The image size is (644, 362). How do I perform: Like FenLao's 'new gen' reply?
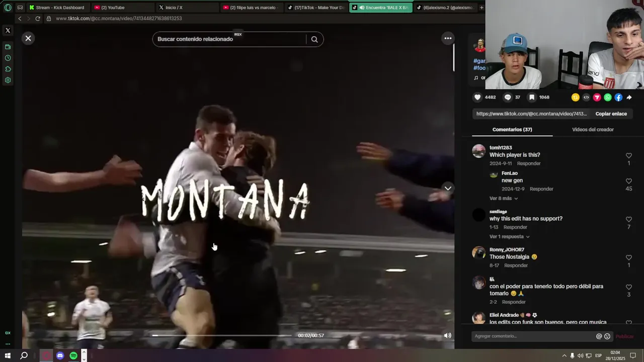click(629, 181)
